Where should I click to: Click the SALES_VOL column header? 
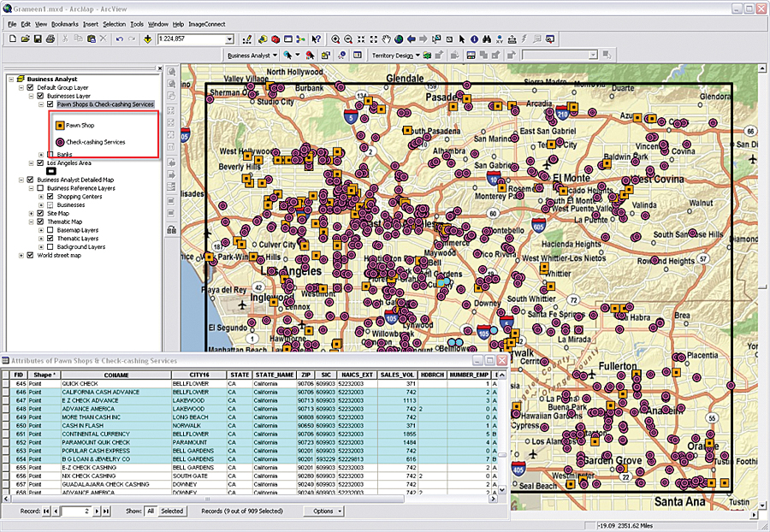click(x=397, y=375)
